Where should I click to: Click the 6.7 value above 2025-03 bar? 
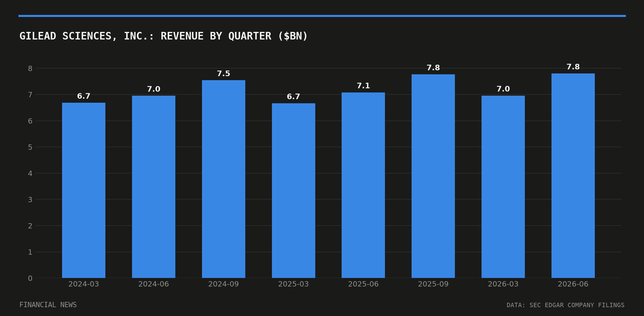[294, 97]
